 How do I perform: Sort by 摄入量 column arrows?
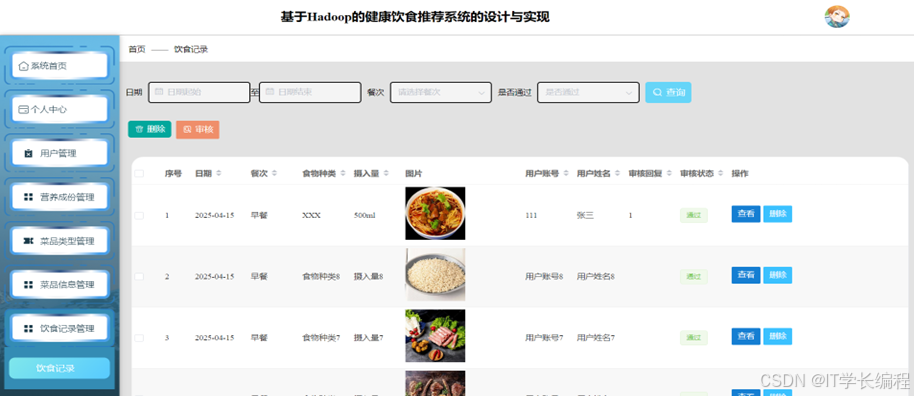click(x=386, y=173)
